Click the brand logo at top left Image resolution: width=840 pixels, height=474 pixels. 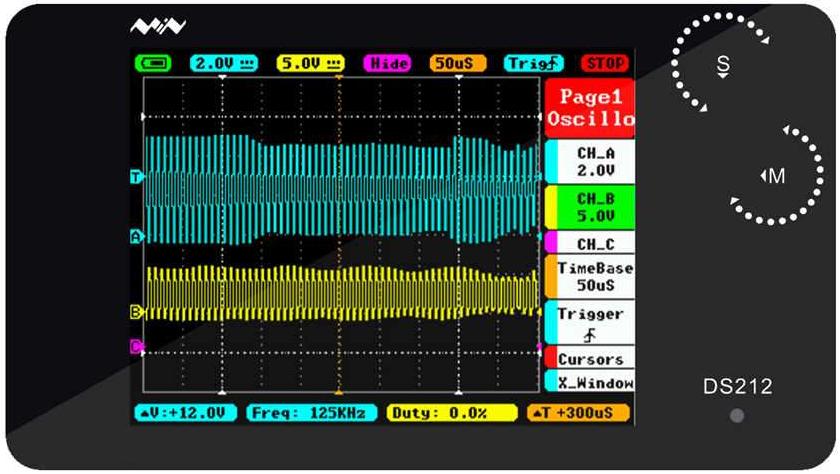(158, 26)
